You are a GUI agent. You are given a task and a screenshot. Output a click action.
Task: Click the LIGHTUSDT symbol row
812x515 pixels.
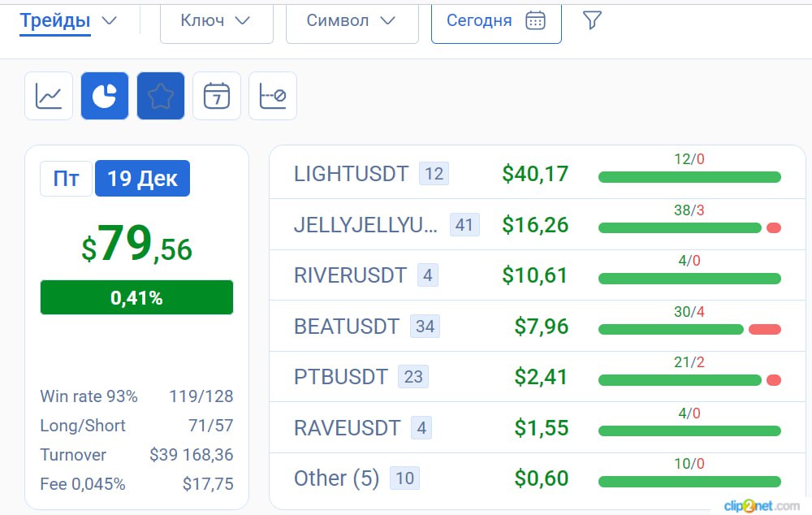pos(538,174)
